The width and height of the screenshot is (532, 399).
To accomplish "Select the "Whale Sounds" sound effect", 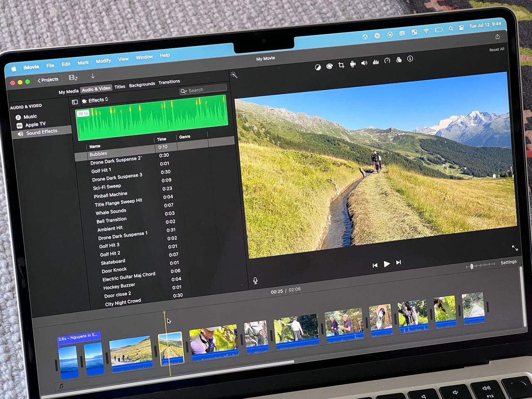I will pos(111,212).
